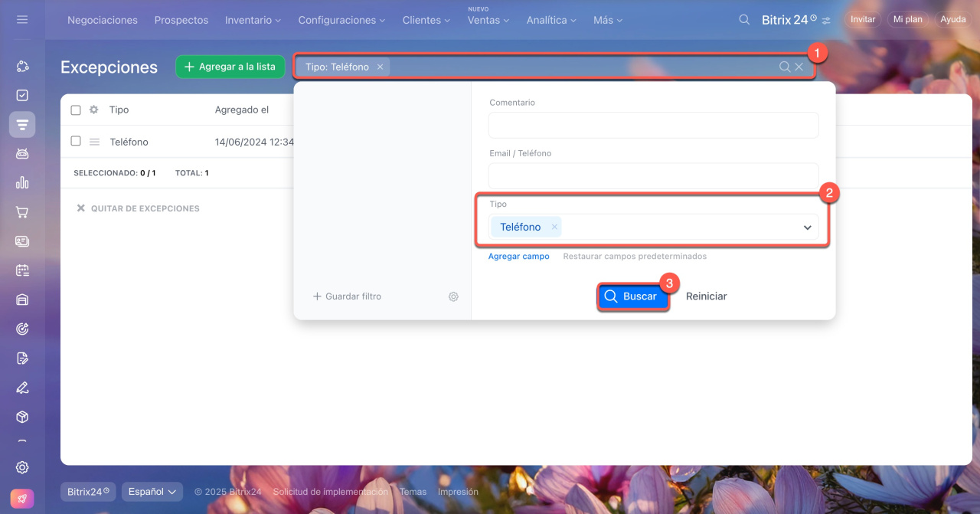
Task: Tick the checkbox for the Teléfono row
Action: pyautogui.click(x=76, y=141)
